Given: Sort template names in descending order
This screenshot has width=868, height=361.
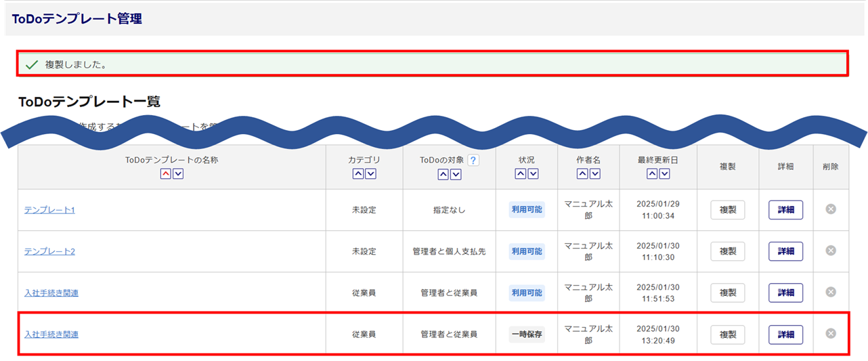Looking at the screenshot, I should (178, 174).
